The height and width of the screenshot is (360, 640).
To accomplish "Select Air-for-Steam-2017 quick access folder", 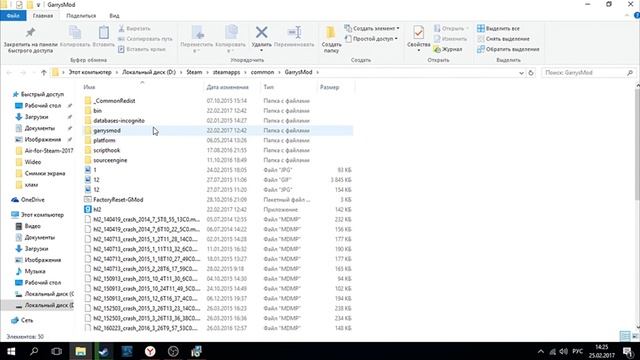I will pos(49,151).
